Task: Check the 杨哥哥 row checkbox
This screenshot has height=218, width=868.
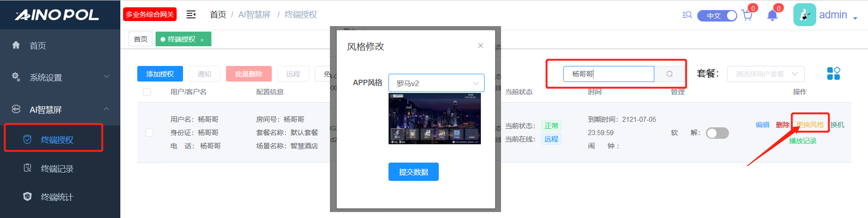Action: tap(149, 133)
